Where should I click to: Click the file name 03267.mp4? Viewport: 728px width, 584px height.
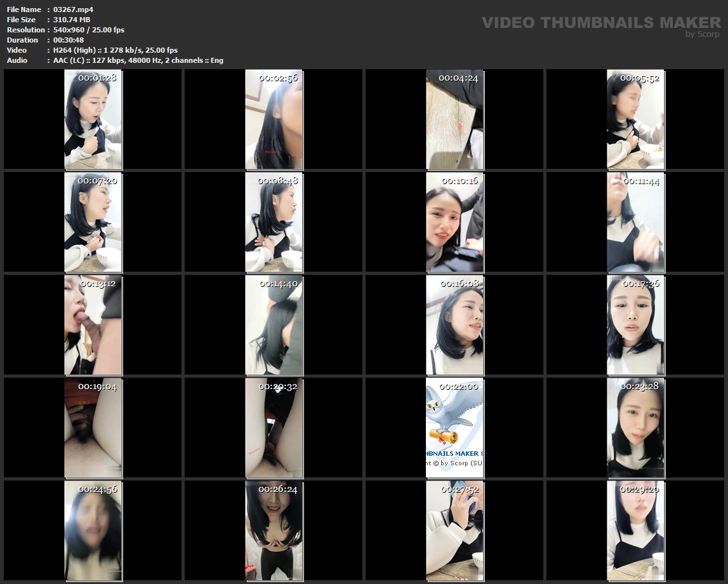tap(74, 10)
